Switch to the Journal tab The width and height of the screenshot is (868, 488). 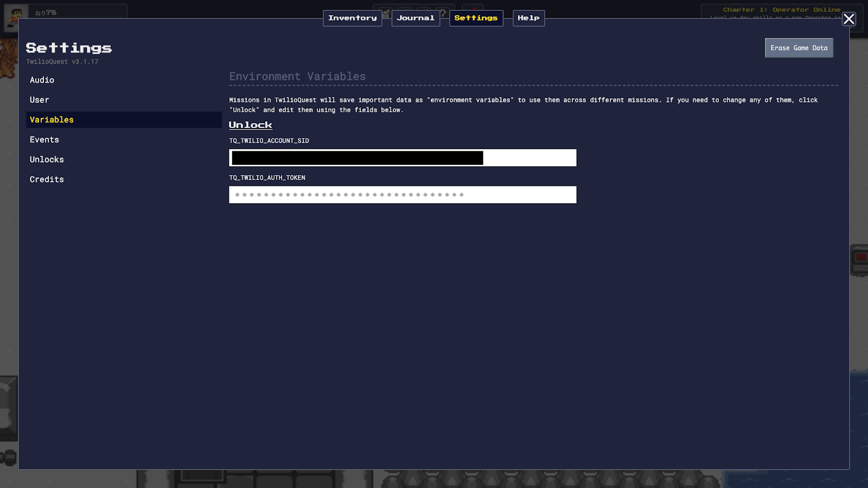(416, 18)
